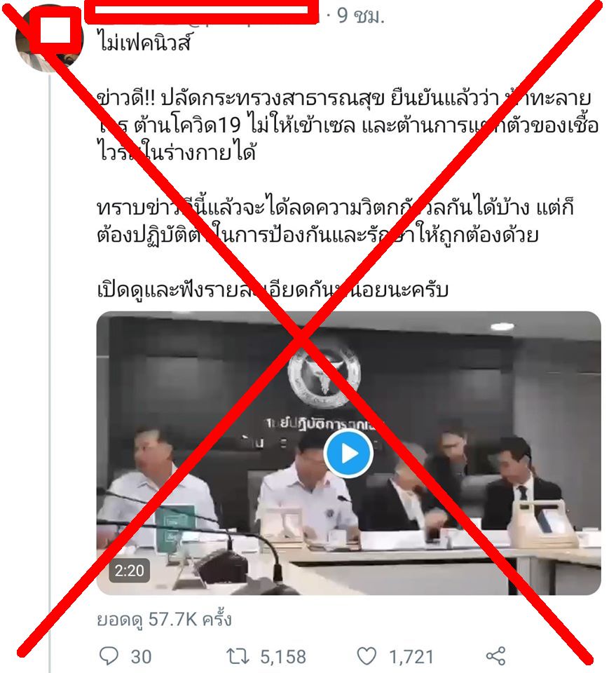Click the tweet text starting ข่าวดี!!
This screenshot has width=616, height=673.
[x=347, y=125]
